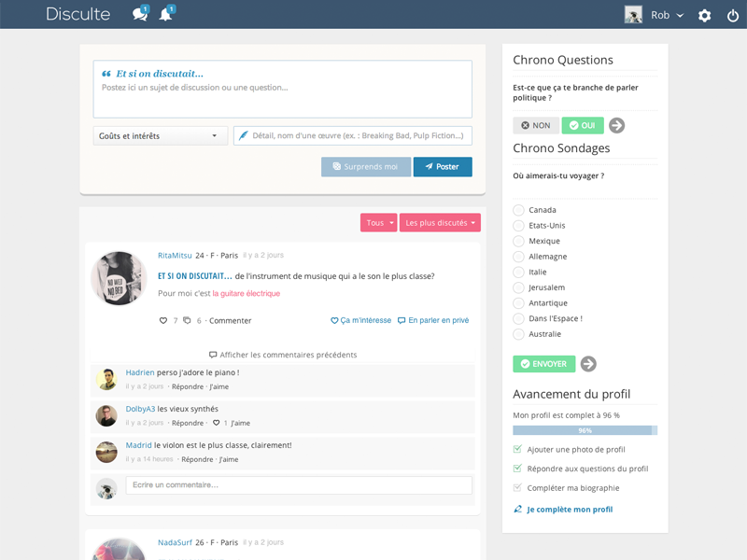
Task: Open the Tous filter dropdown
Action: 379,222
